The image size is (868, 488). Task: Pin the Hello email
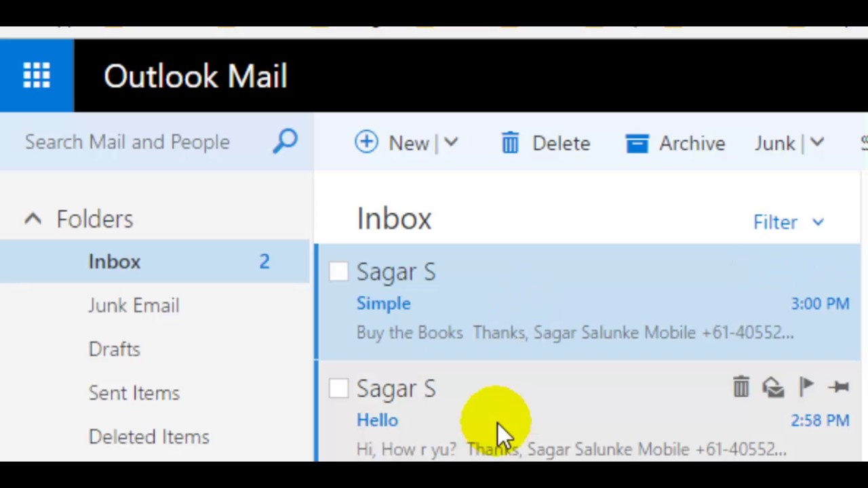pos(839,386)
